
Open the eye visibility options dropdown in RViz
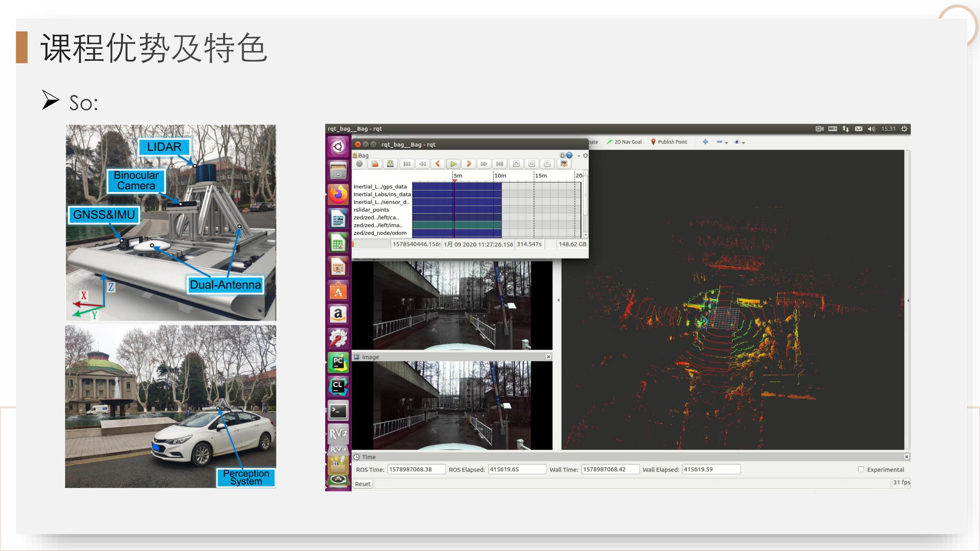[x=739, y=142]
